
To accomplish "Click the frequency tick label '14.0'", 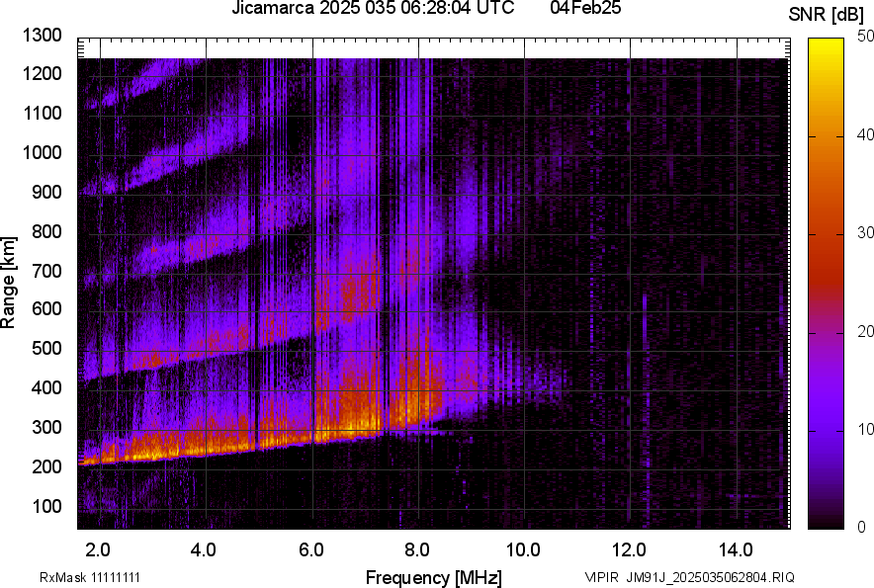I will [736, 550].
